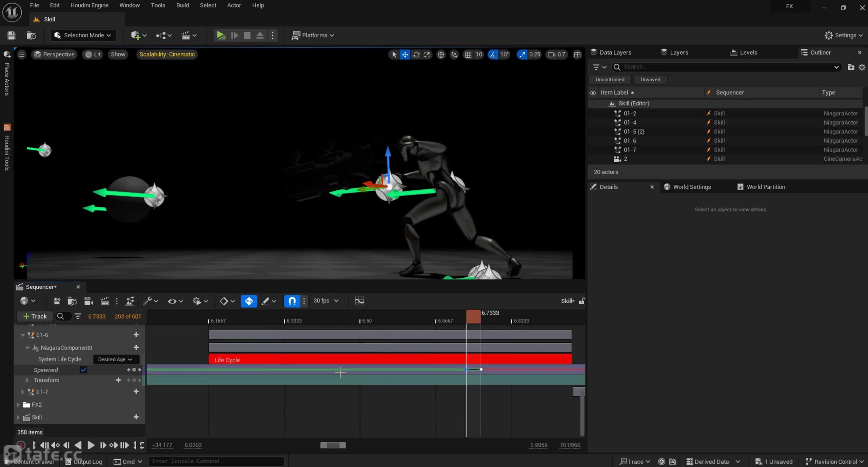
Task: Activate the Rotate gizmo tool
Action: pyautogui.click(x=416, y=55)
